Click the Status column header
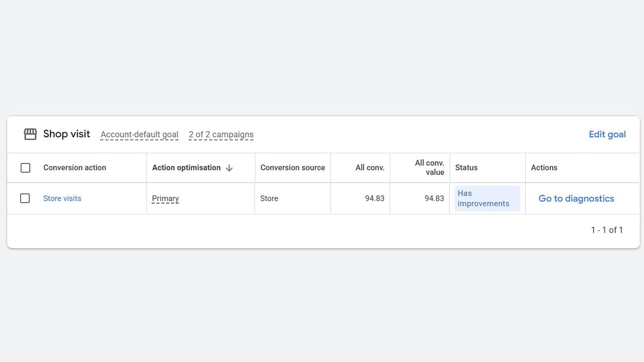The height and width of the screenshot is (362, 644). point(466,168)
